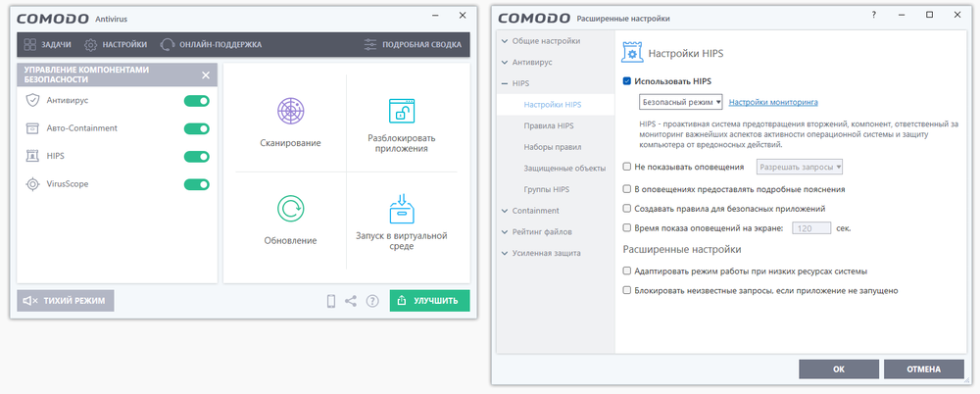This screenshot has height=394, width=980.
Task: Open the Настройки мониторинга link
Action: point(773,102)
